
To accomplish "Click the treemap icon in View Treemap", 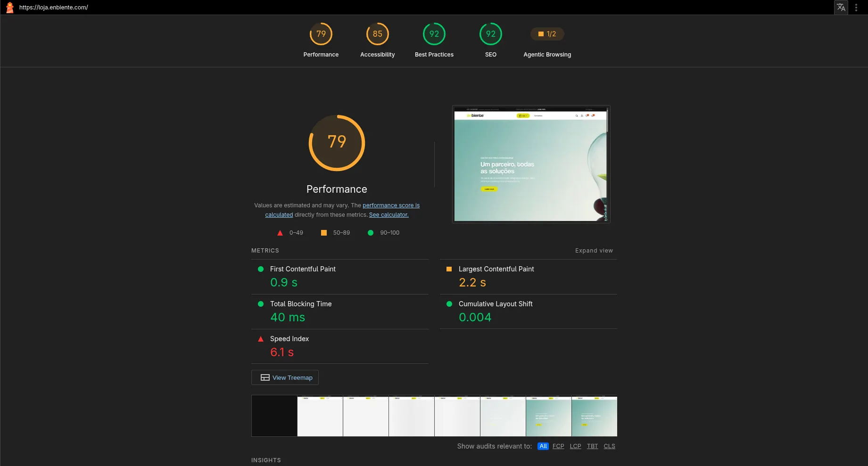I will (x=265, y=377).
